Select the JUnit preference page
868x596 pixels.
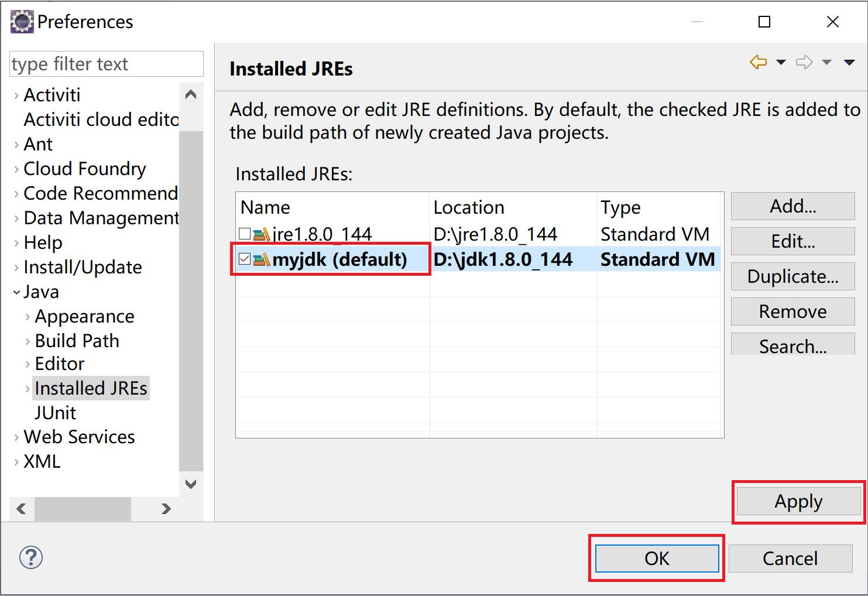[x=55, y=413]
